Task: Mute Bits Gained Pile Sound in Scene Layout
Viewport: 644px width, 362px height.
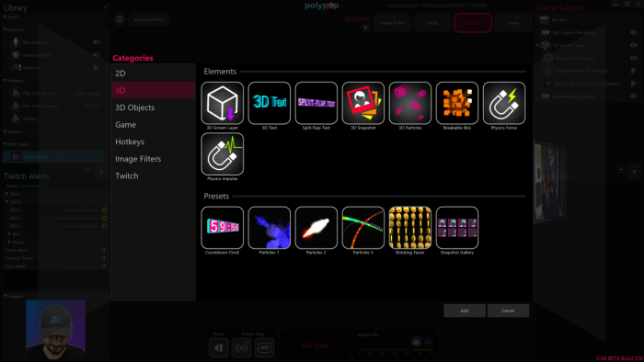Action: (634, 32)
